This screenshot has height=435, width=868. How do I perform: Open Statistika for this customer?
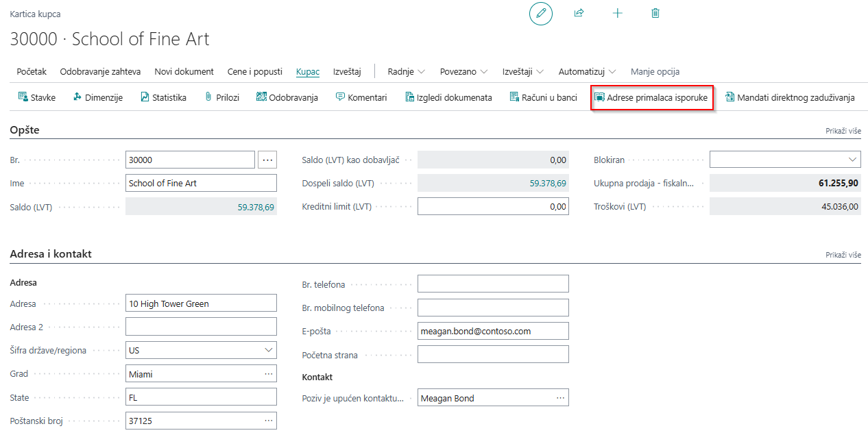[163, 97]
